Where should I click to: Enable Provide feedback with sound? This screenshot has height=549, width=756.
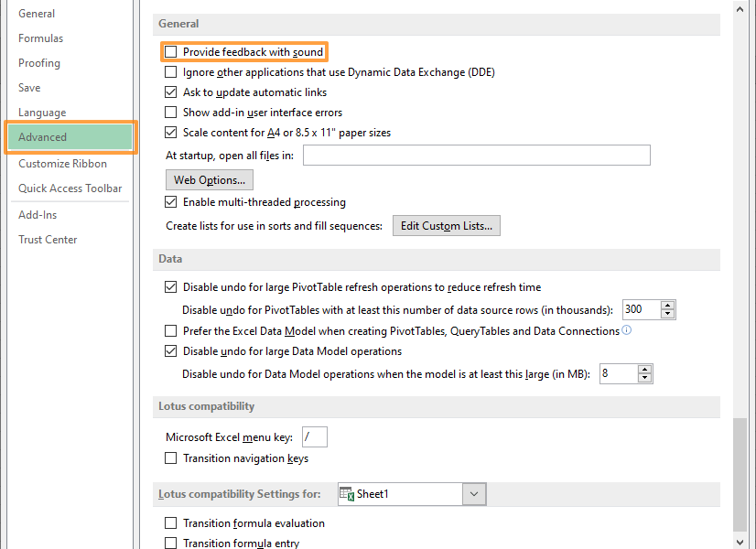171,52
